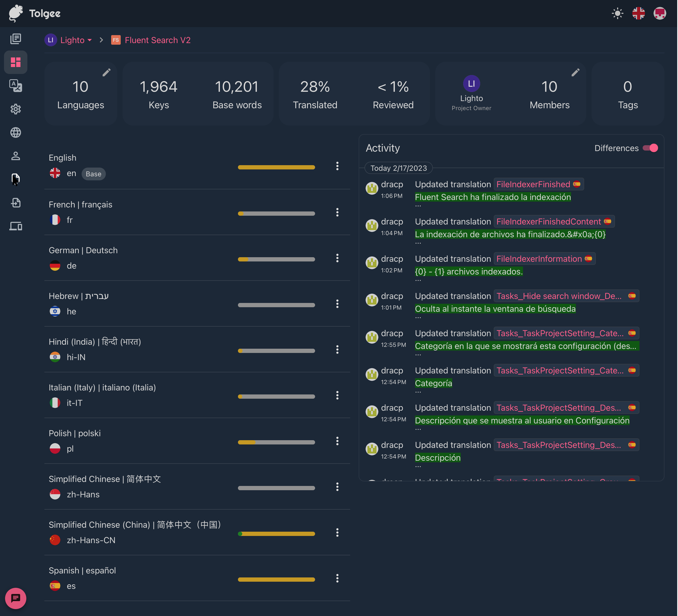Open the Projects list from the sidebar
678x616 pixels.
pyautogui.click(x=15, y=39)
